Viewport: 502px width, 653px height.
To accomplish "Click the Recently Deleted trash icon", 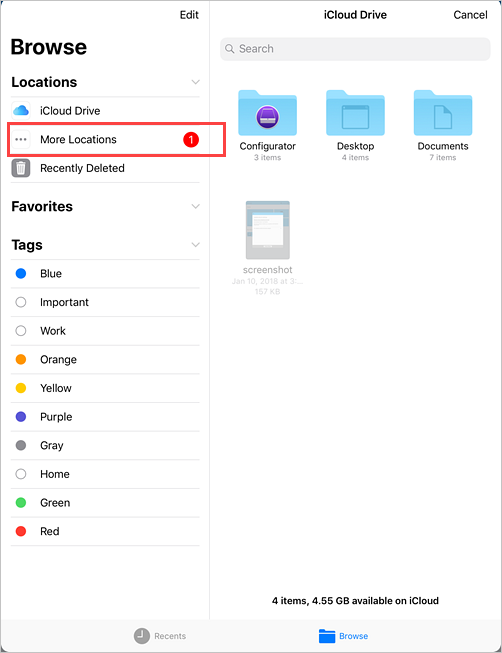I will (x=21, y=168).
